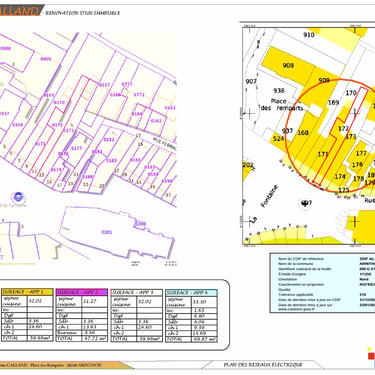Select the cyan "SURFACE - APP 4" table header

[x=191, y=292]
